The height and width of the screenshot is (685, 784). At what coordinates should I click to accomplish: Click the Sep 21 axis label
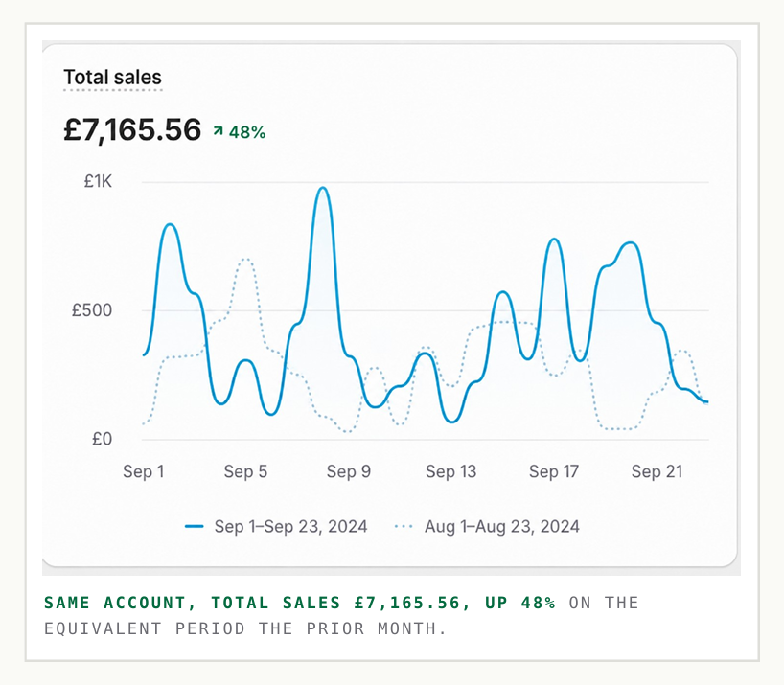tap(657, 471)
